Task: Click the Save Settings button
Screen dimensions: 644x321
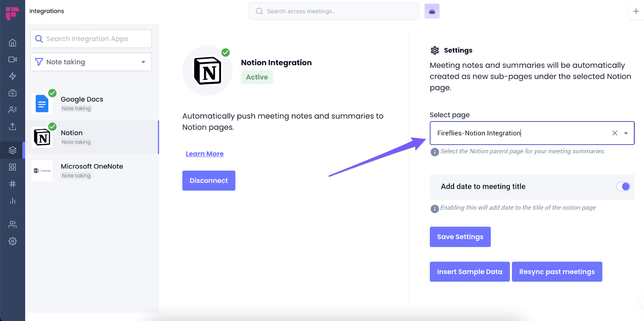Action: (x=460, y=237)
